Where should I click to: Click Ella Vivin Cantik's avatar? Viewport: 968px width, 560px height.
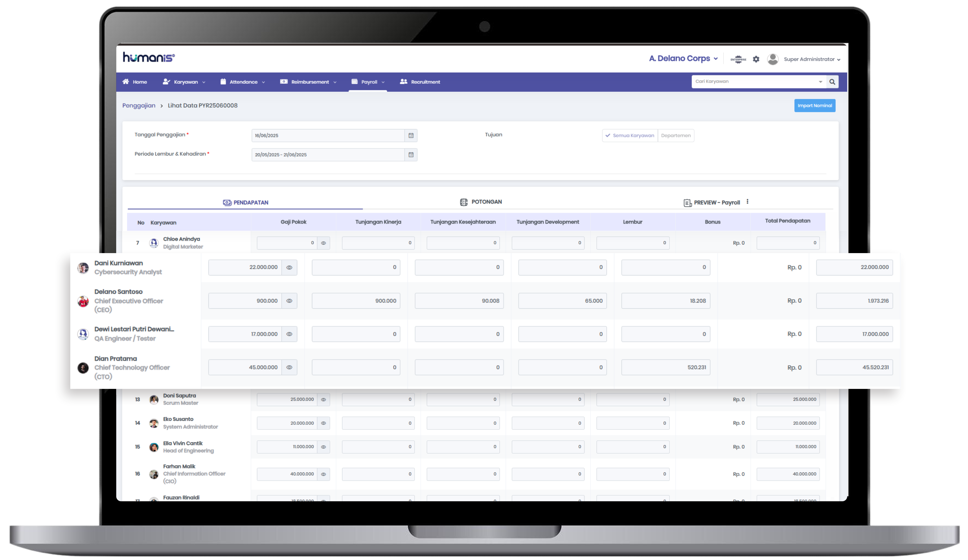(154, 447)
